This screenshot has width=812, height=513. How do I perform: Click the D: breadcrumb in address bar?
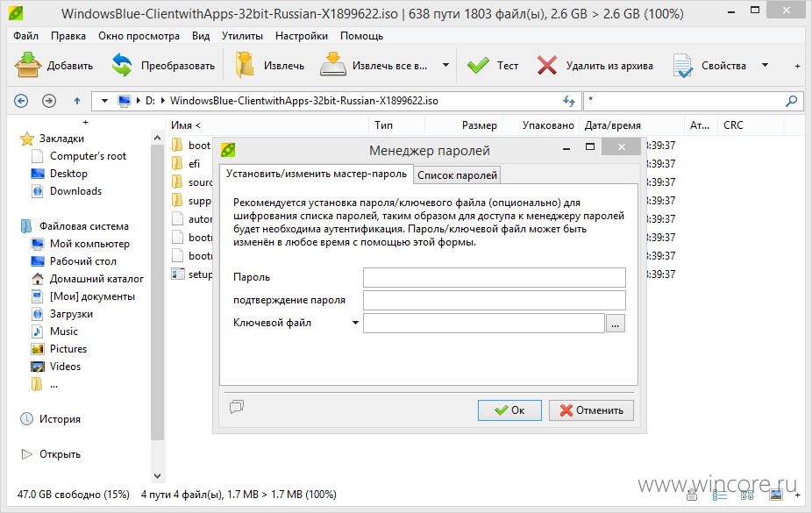[150, 101]
